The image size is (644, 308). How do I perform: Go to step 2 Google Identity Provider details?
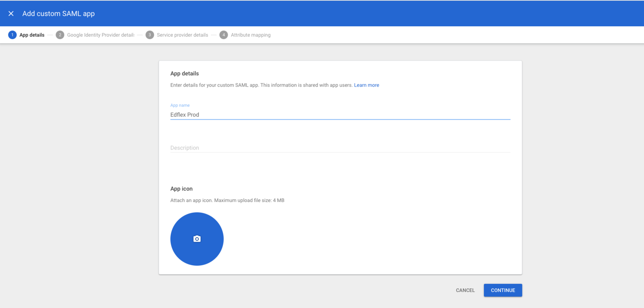pos(95,35)
